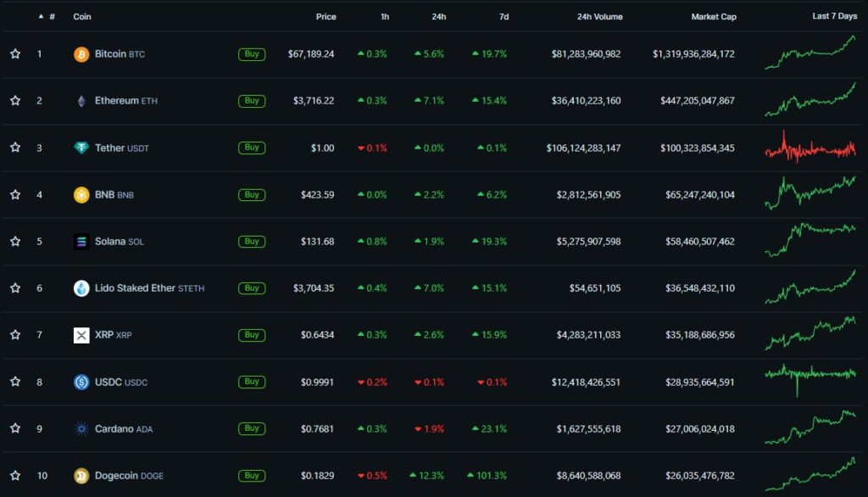The width and height of the screenshot is (868, 497).
Task: Click the Ethereum ETH logo
Action: click(81, 100)
